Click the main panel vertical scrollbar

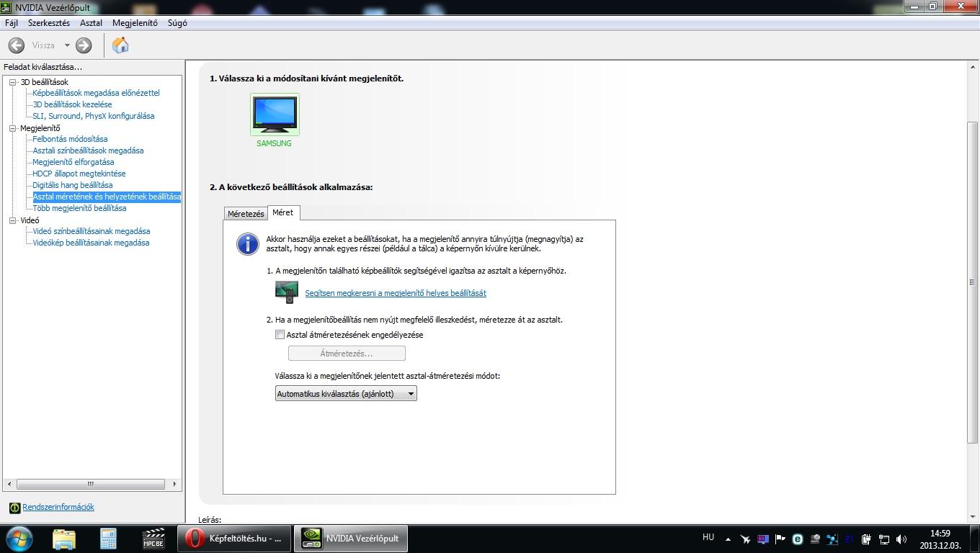click(972, 282)
